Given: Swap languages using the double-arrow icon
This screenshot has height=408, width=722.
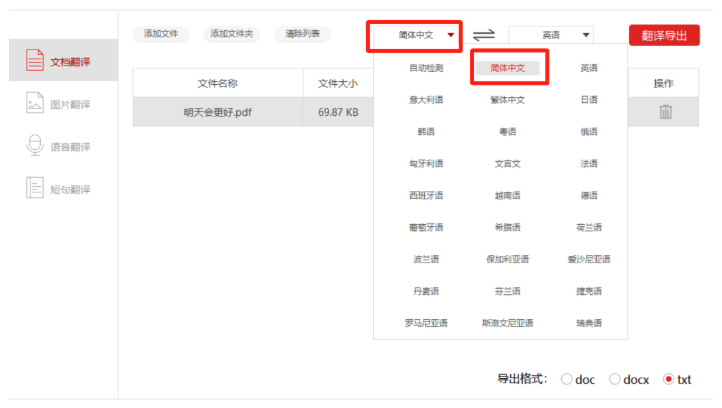Looking at the screenshot, I should point(484,36).
